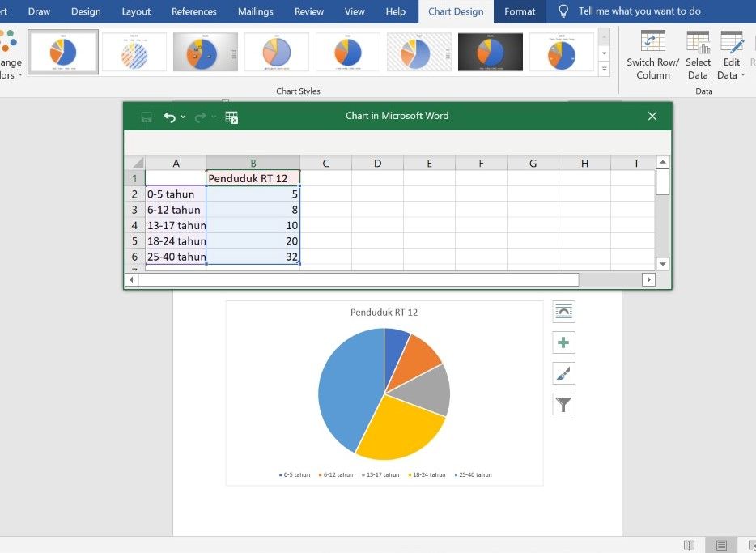Open Chart Filters funnel button

[563, 404]
